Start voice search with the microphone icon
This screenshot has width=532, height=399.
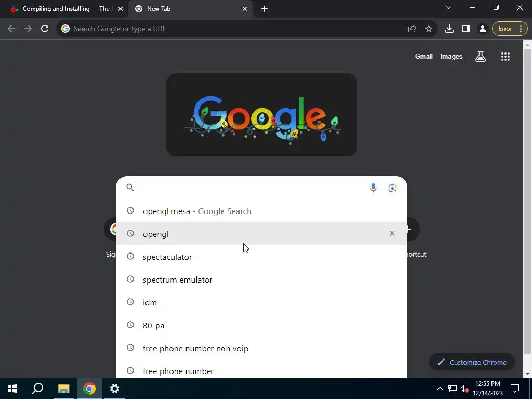(373, 188)
